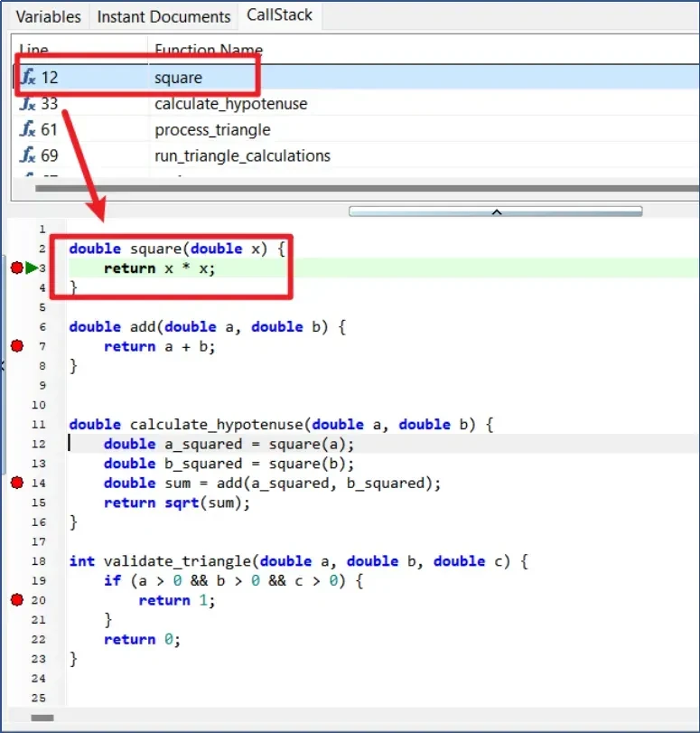Click the 'return 0;' code line
700x733 pixels.
point(142,639)
